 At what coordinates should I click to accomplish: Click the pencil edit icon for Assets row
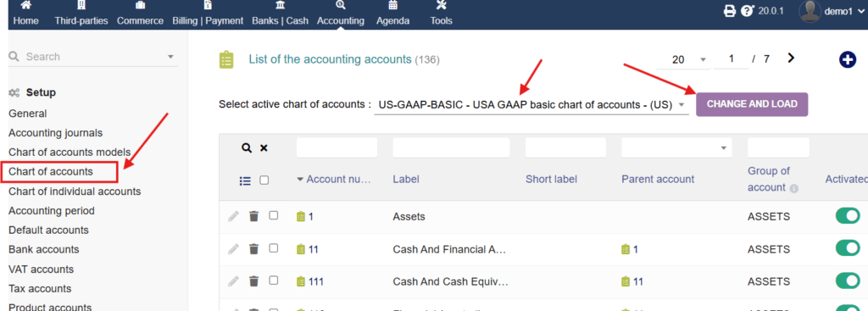234,216
